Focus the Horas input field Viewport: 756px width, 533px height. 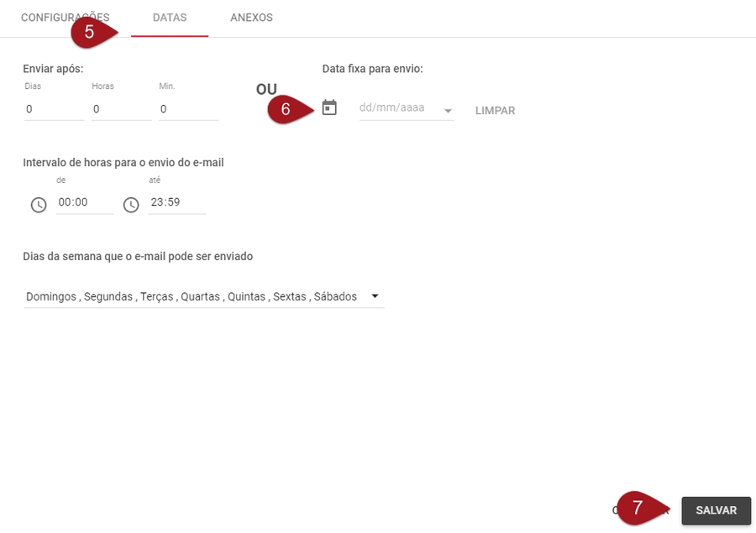click(121, 109)
